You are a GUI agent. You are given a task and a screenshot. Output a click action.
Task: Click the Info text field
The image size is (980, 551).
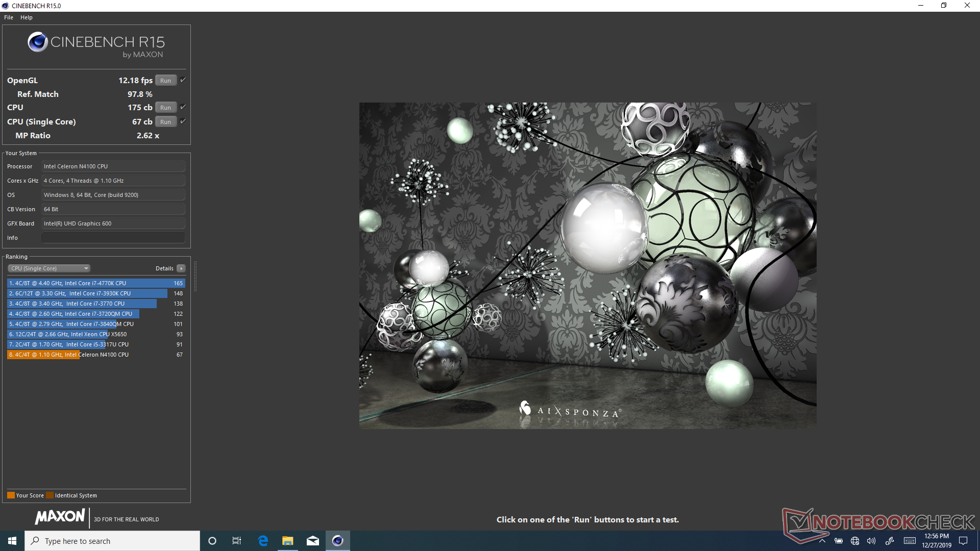113,238
